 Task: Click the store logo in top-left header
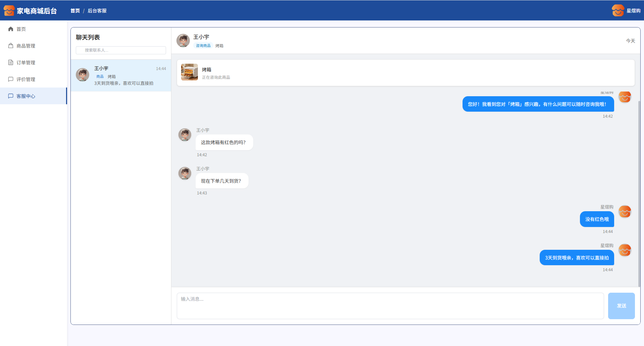coord(9,11)
